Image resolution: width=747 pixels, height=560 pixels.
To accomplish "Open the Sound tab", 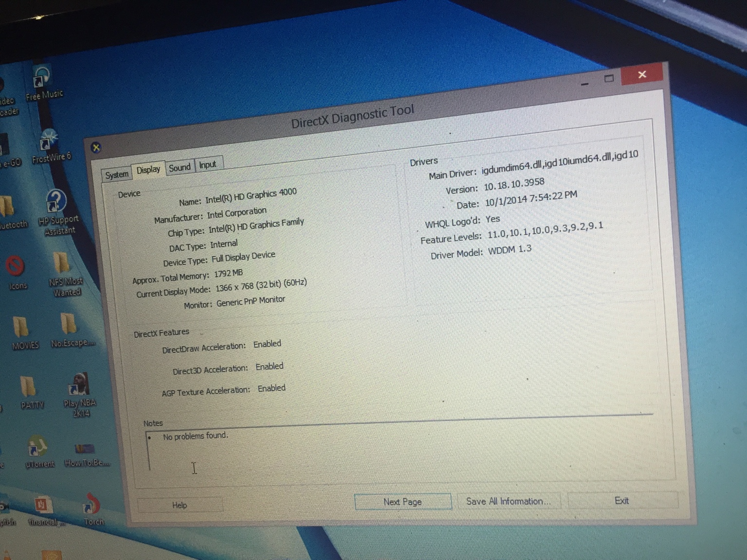I will 180,167.
